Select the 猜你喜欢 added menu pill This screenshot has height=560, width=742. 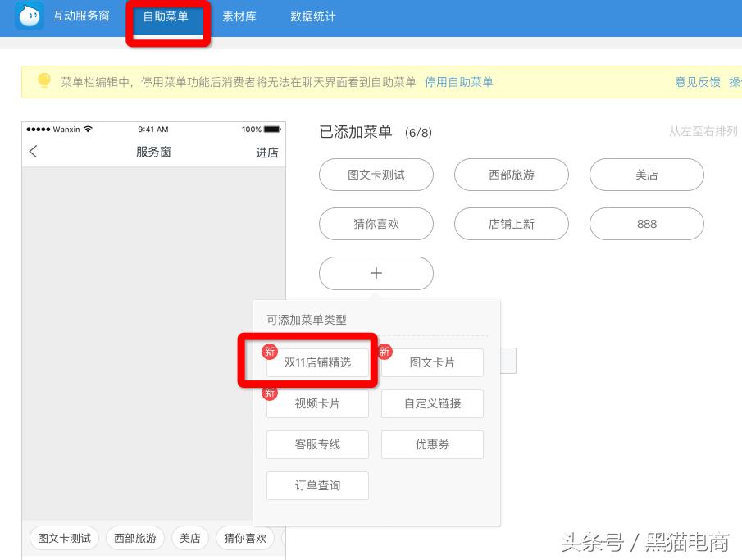(x=376, y=224)
